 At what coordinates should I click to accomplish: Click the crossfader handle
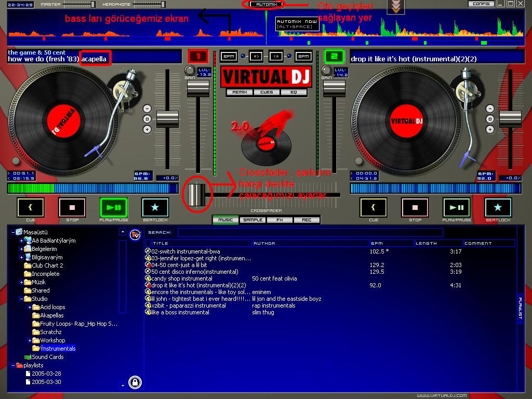(196, 195)
